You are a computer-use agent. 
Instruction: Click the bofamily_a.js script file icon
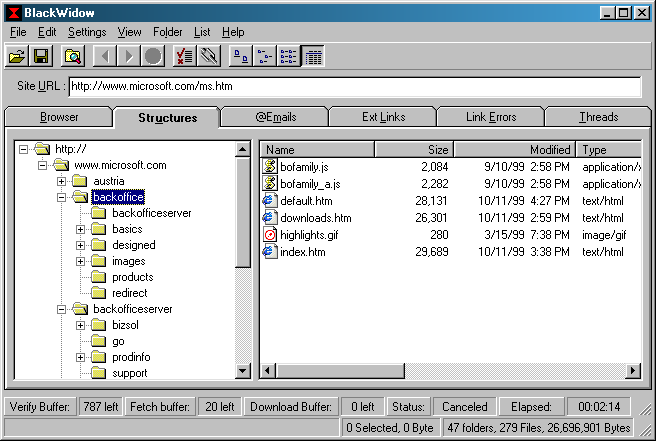tap(270, 183)
